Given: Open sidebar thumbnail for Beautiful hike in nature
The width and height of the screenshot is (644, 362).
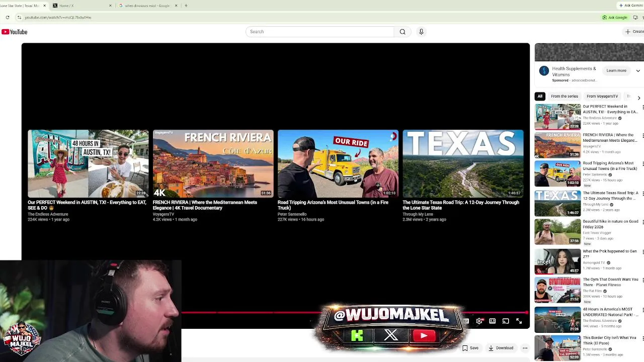Looking at the screenshot, I should point(557,231).
